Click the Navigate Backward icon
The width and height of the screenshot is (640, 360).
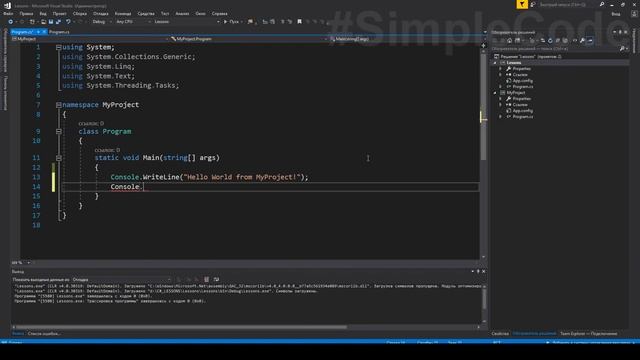point(11,22)
